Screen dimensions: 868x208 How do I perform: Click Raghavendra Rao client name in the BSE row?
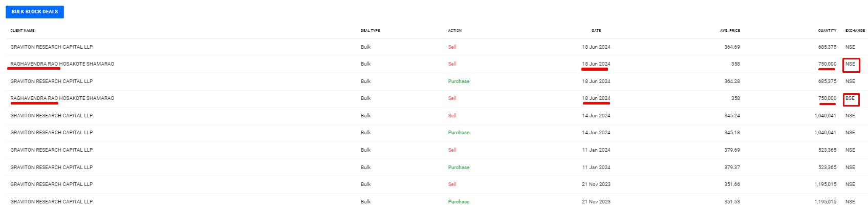[62, 98]
